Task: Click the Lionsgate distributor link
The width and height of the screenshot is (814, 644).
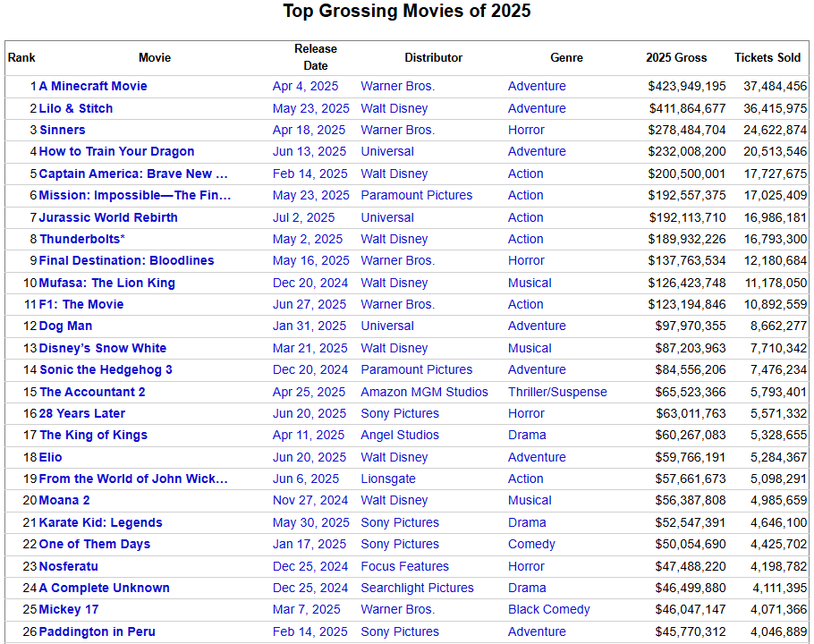Action: click(x=388, y=479)
